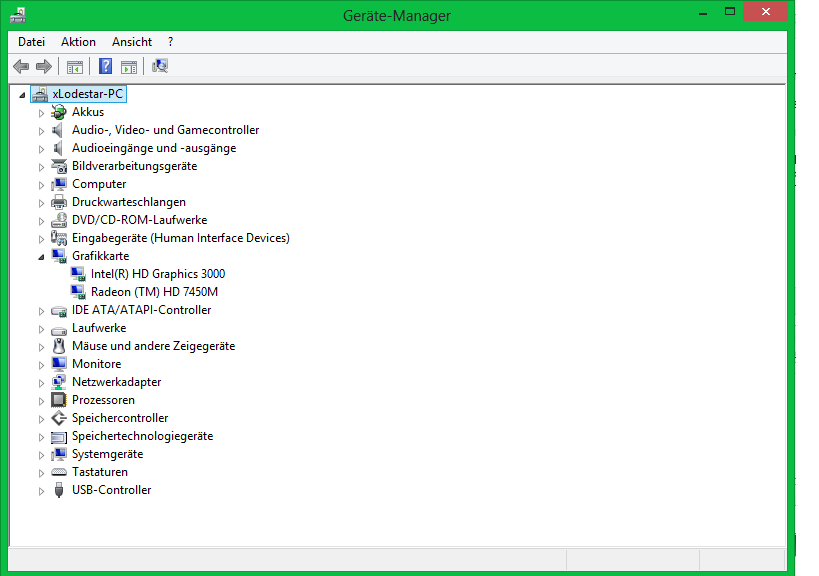Collapse the xLodestar-PC root node
Screen dimensions: 819x576
click(22, 95)
